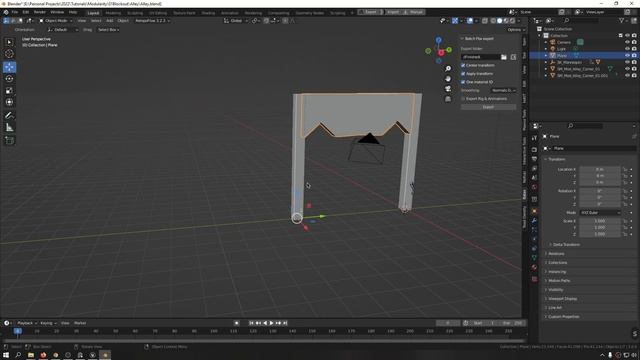Open timeline Playback popover
This screenshot has width=640, height=360.
(27, 323)
